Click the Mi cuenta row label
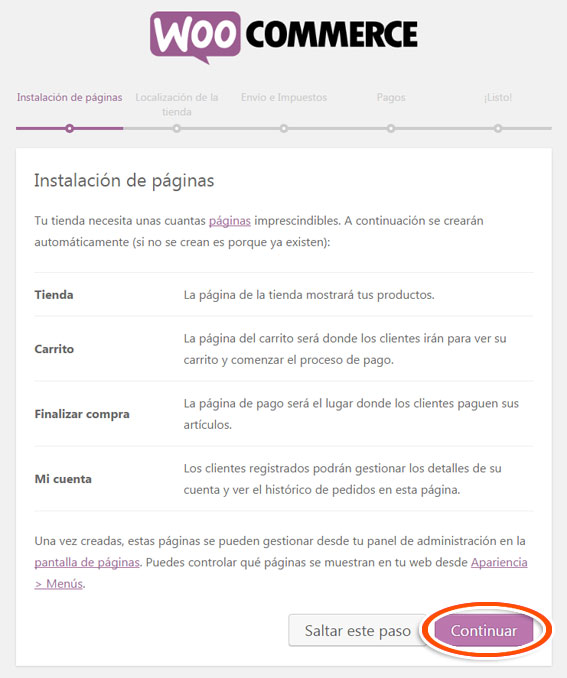The width and height of the screenshot is (567, 678). pyautogui.click(x=63, y=479)
